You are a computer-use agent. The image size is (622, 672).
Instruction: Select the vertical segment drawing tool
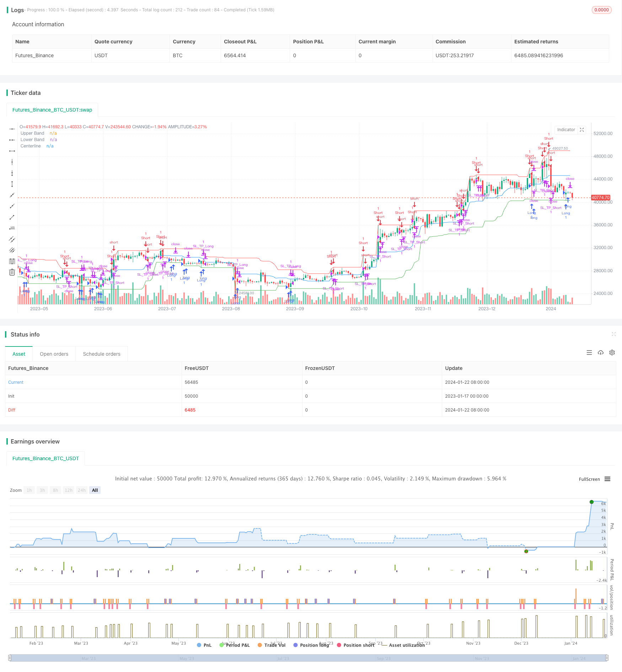pos(12,184)
